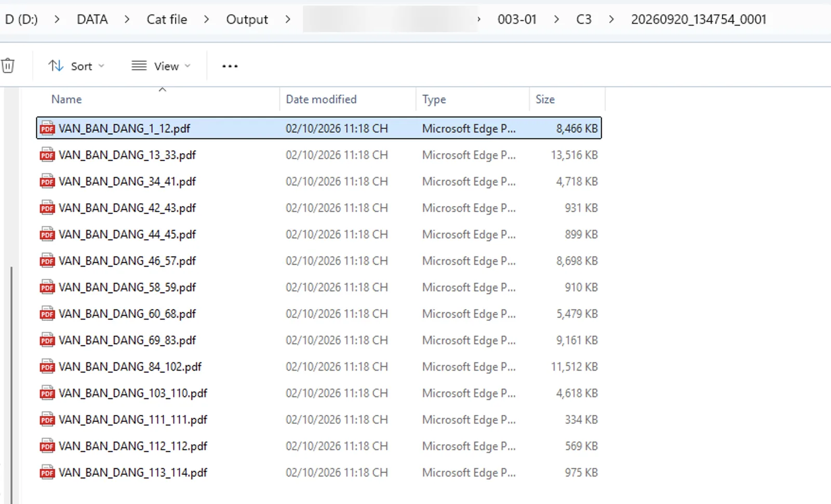The width and height of the screenshot is (831, 504).
Task: Click the Delete trash can icon
Action: (x=8, y=66)
